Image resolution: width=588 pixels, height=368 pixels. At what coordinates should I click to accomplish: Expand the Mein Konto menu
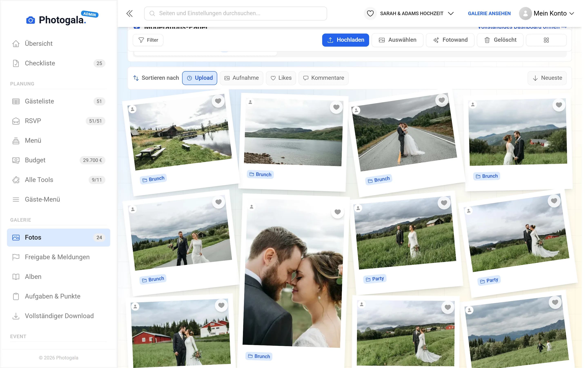tap(554, 13)
